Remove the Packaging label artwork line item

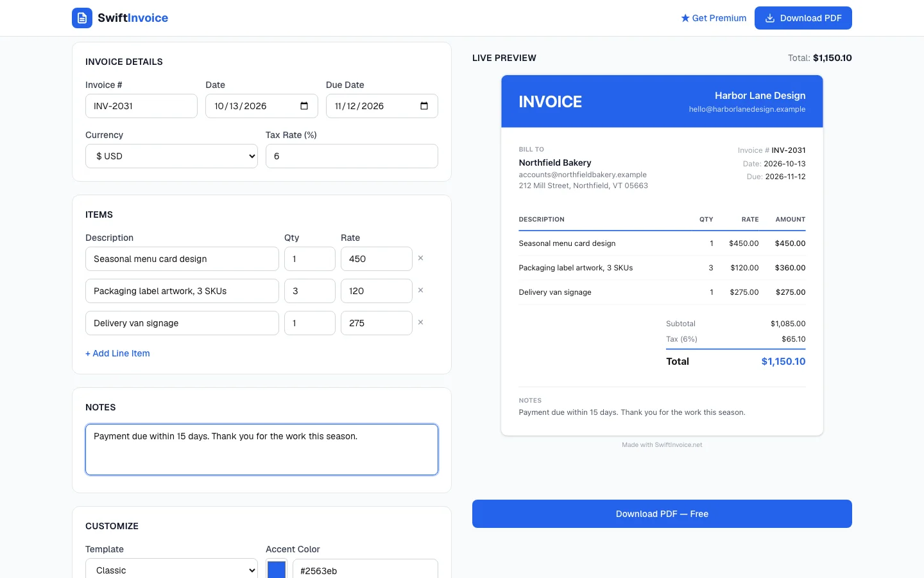point(421,290)
